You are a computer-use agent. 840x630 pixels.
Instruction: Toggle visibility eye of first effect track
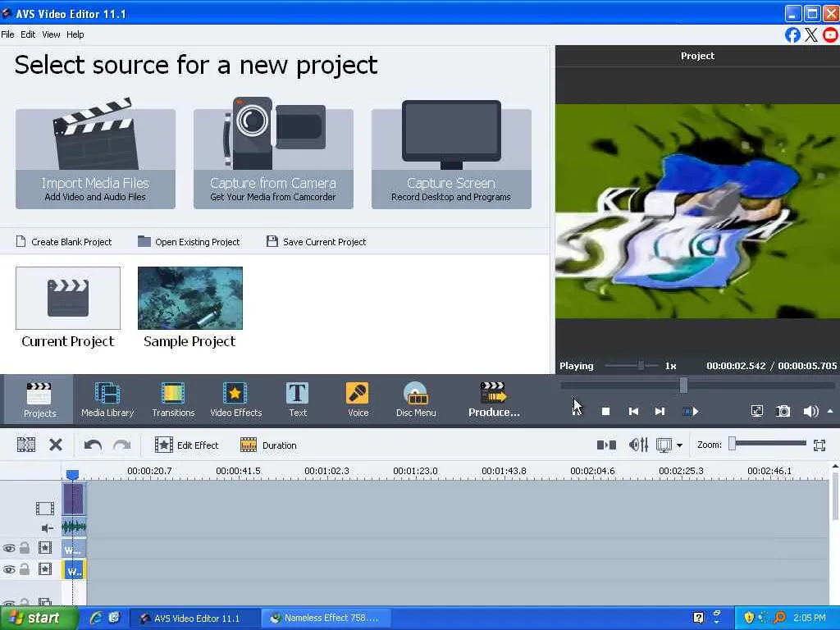[x=8, y=548]
